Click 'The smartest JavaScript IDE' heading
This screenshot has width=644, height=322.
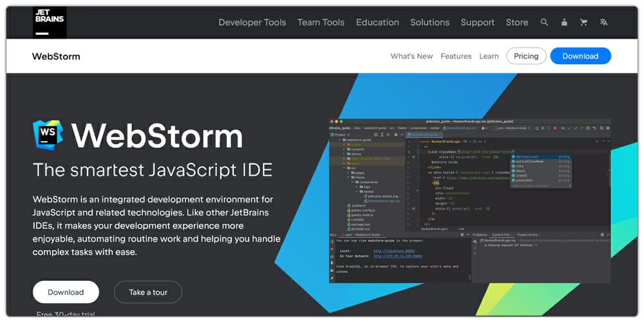click(x=153, y=169)
